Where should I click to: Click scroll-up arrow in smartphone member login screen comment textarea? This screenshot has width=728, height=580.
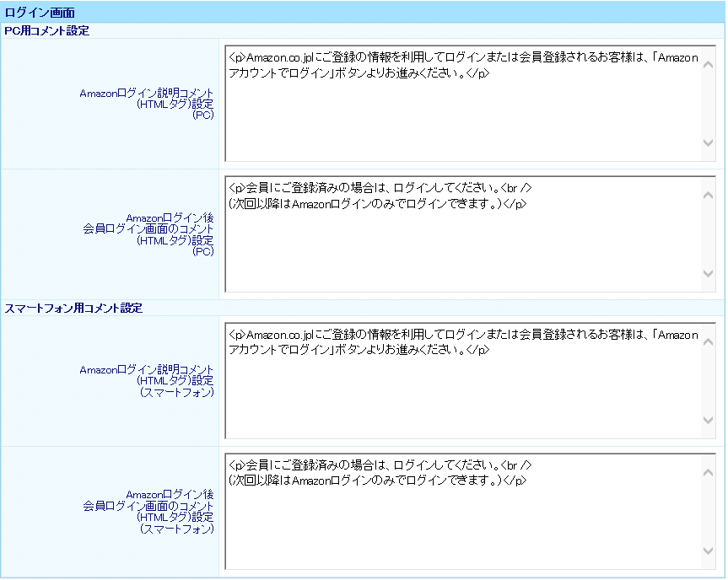click(708, 473)
